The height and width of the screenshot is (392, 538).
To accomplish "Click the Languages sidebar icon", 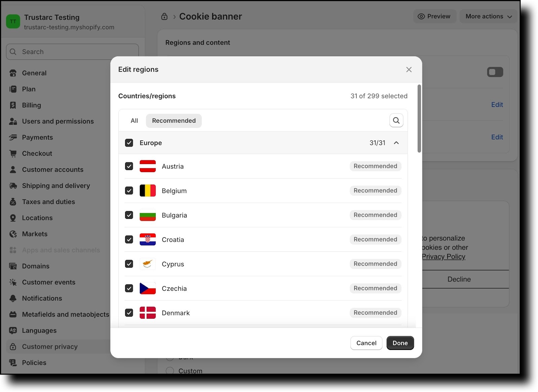I will 13,330.
